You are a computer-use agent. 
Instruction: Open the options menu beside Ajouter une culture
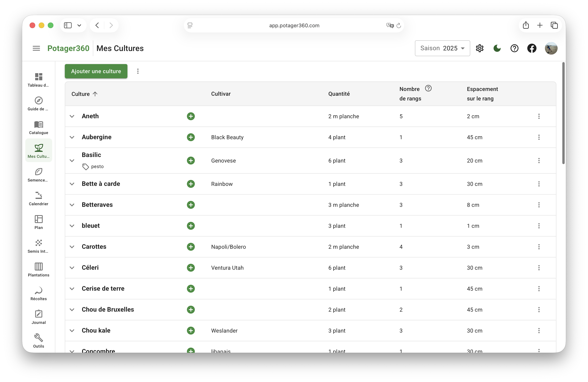point(138,71)
